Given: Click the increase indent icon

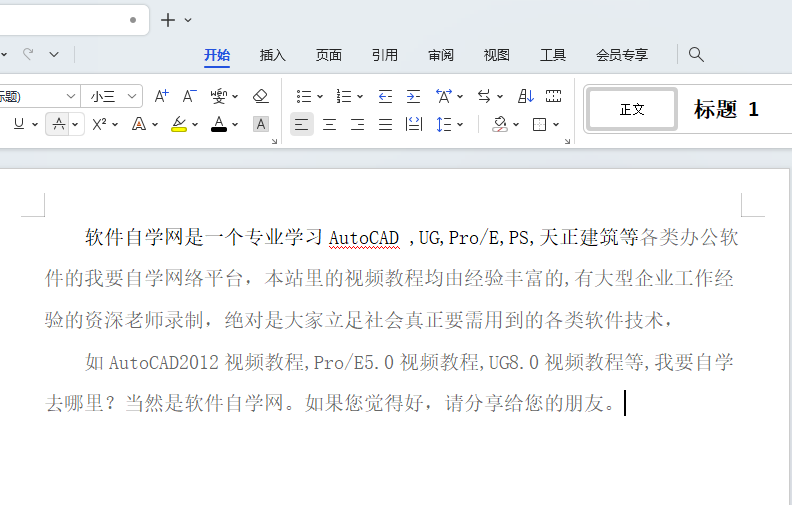Looking at the screenshot, I should (413, 96).
